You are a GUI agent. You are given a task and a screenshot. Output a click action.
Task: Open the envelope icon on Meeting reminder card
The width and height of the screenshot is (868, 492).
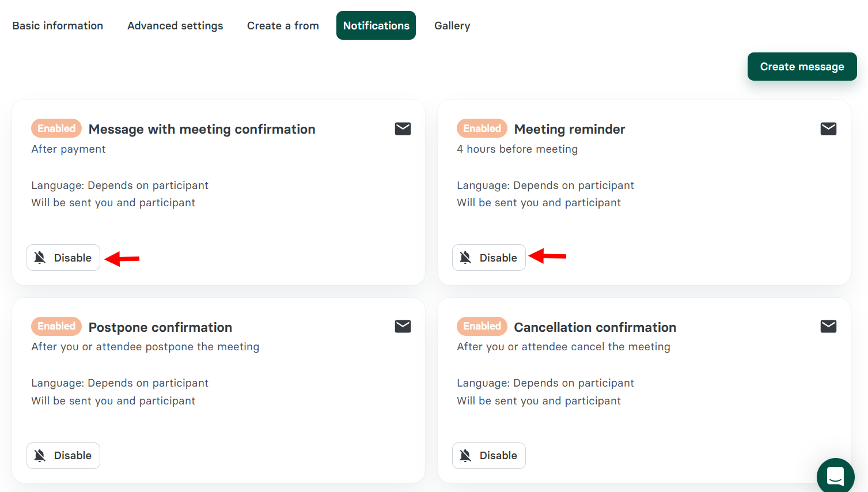(828, 128)
